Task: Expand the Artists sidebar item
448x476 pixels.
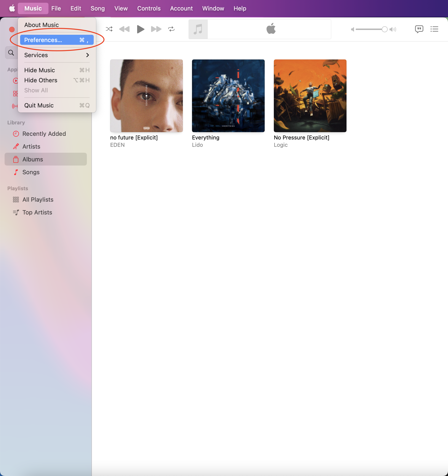Action: click(31, 146)
